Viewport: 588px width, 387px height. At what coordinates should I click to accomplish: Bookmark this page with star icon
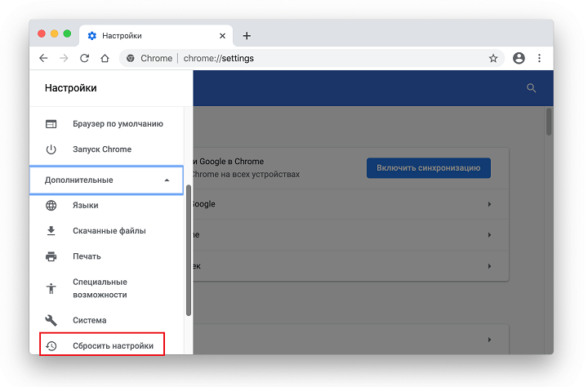click(x=493, y=58)
